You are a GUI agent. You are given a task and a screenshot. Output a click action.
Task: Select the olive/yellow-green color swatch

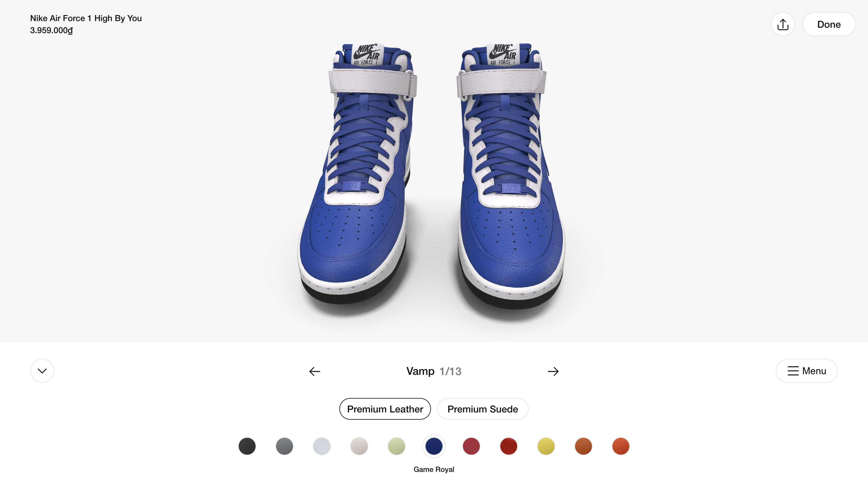(397, 446)
